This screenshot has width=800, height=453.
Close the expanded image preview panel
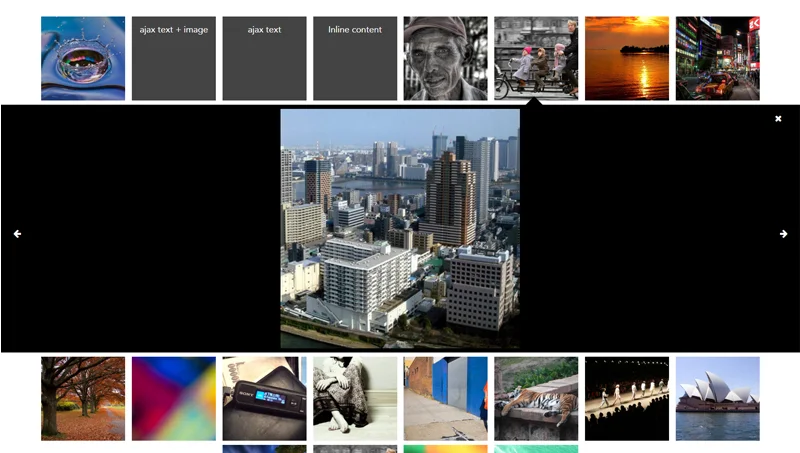[778, 118]
